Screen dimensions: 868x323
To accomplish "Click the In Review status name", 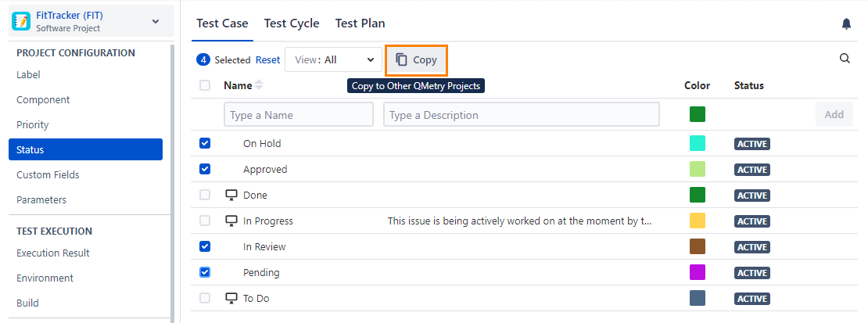I will tap(264, 246).
